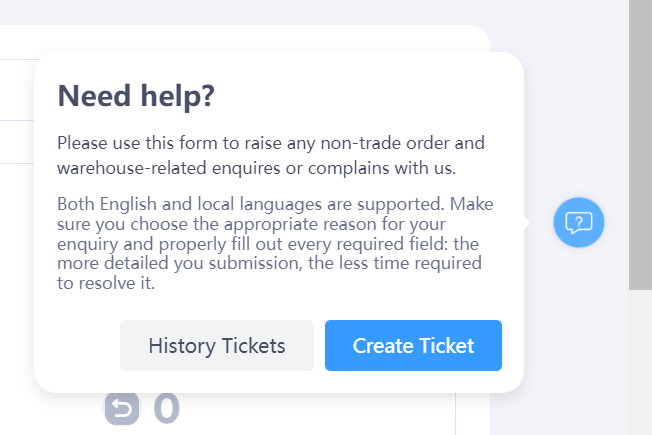Viewport: 652px width, 435px height.
Task: Click the vertical scrollbar thumb
Action: [x=640, y=140]
